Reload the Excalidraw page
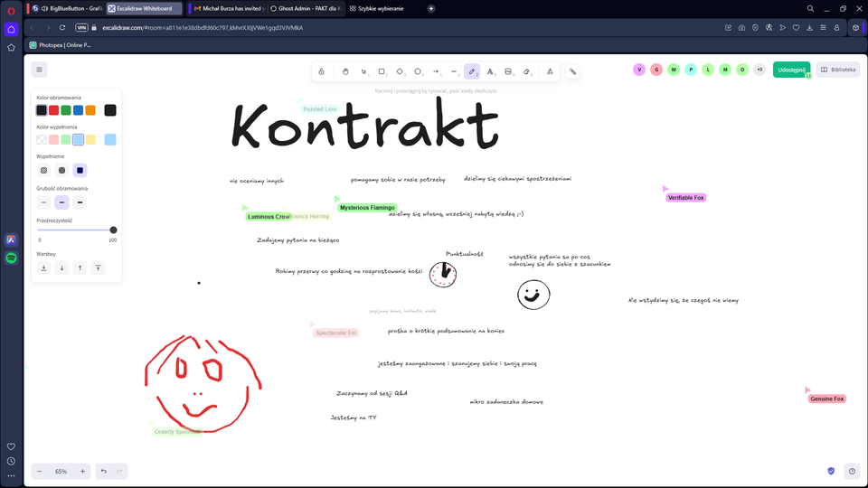 pyautogui.click(x=62, y=28)
